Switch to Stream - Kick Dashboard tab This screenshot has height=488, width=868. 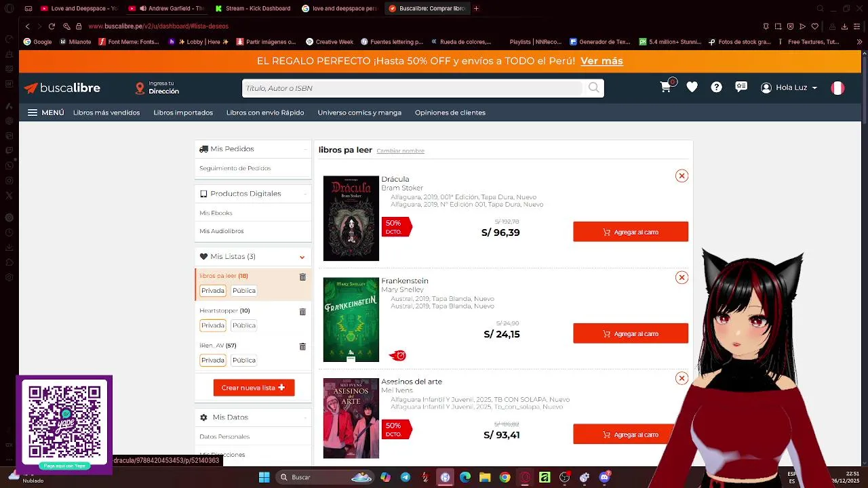[254, 8]
